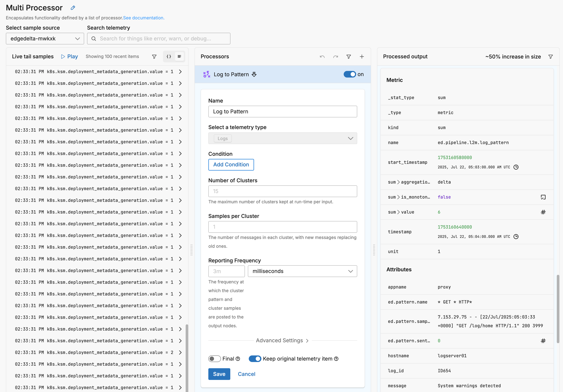The height and width of the screenshot is (392, 563).
Task: Click the appname value proxy
Action: [444, 287]
